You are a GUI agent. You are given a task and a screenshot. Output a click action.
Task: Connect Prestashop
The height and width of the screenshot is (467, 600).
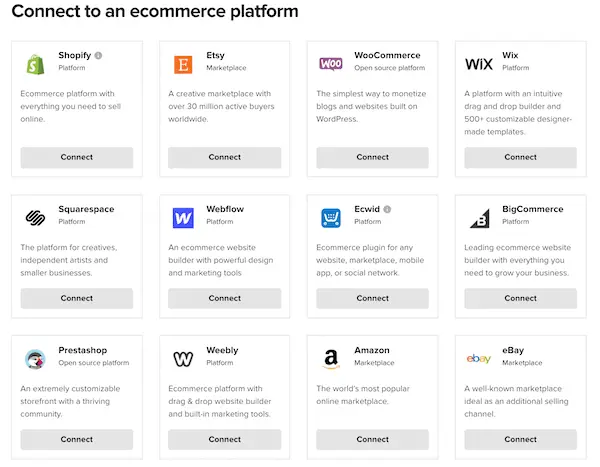click(77, 439)
